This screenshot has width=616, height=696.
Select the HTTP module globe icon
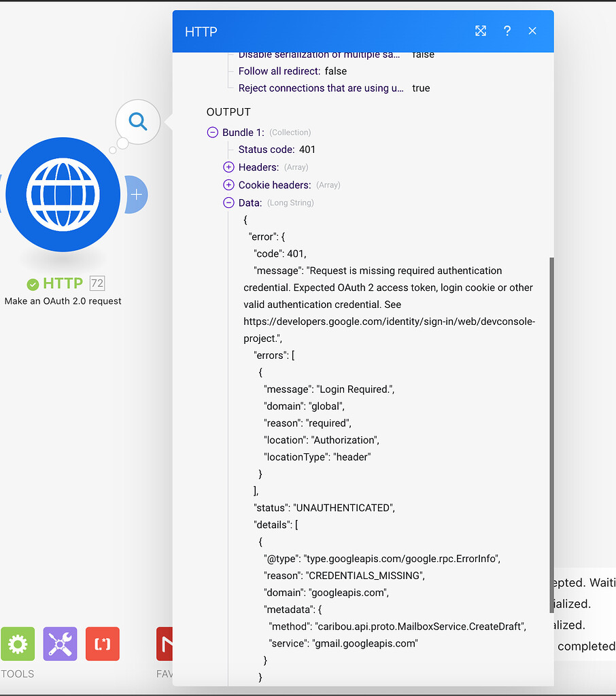point(63,194)
